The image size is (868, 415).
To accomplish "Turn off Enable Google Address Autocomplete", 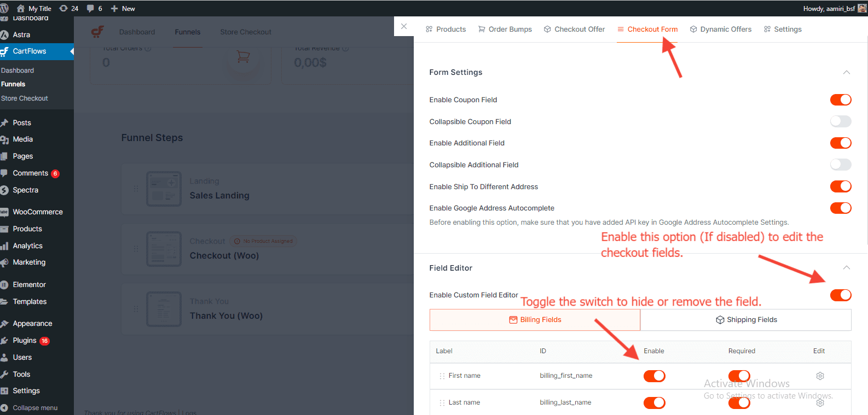I will (x=841, y=208).
